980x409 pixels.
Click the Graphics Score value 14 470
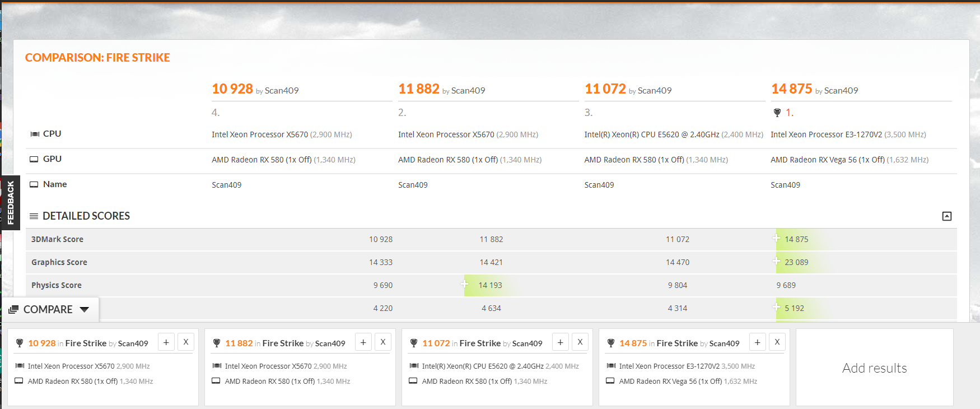point(678,262)
